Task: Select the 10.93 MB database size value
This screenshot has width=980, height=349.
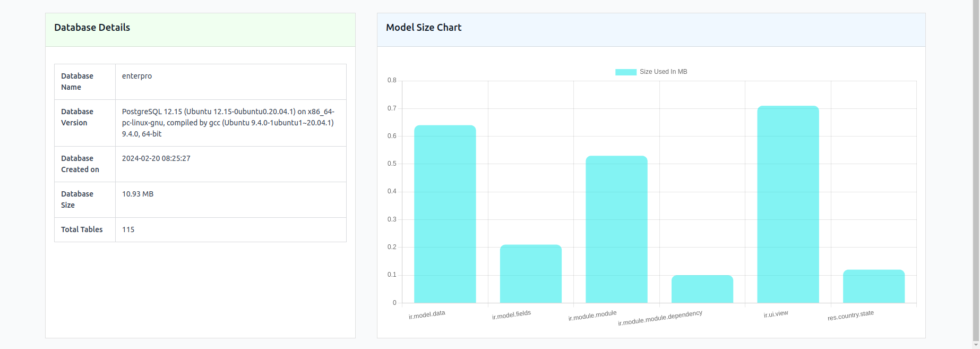Action: coord(137,194)
